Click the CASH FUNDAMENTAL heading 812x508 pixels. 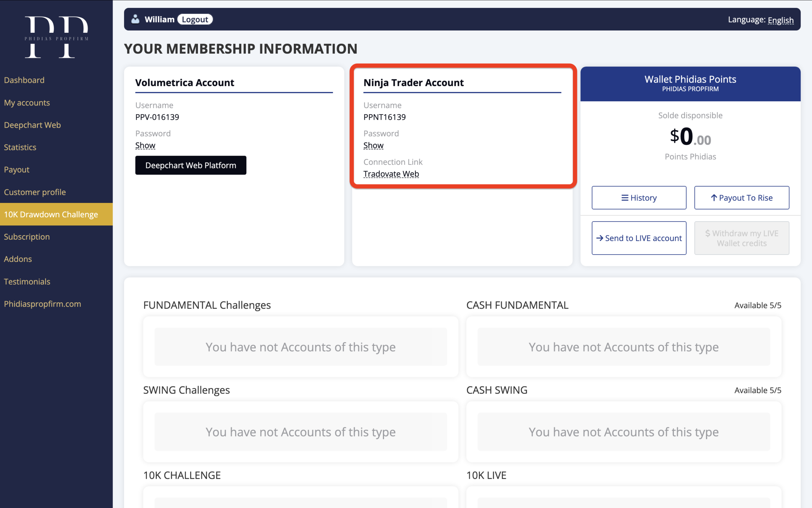pos(517,305)
